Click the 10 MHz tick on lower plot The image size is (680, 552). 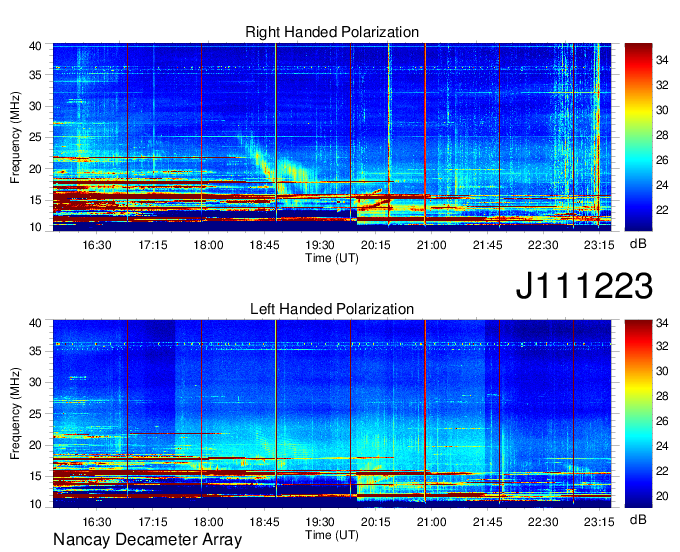pyautogui.click(x=35, y=504)
